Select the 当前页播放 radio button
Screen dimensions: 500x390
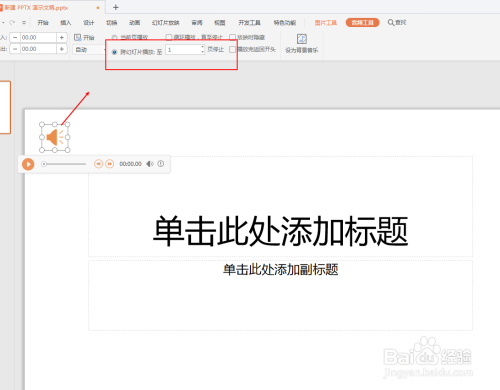click(x=115, y=37)
